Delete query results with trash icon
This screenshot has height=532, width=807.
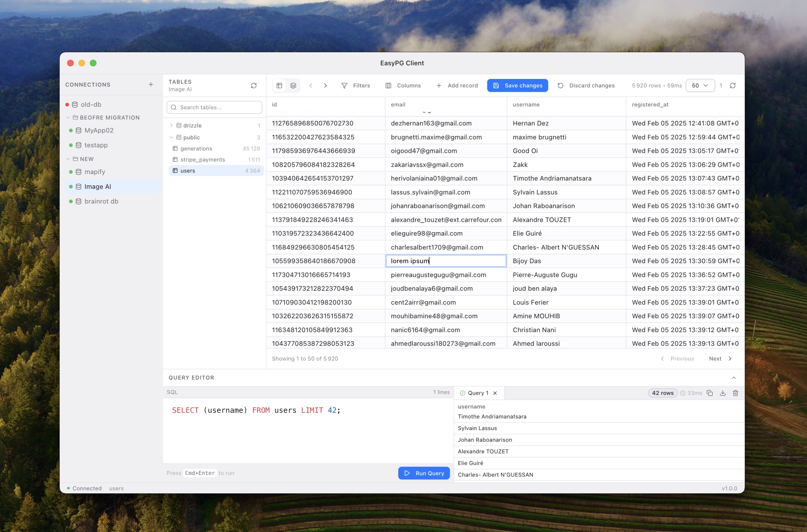735,393
